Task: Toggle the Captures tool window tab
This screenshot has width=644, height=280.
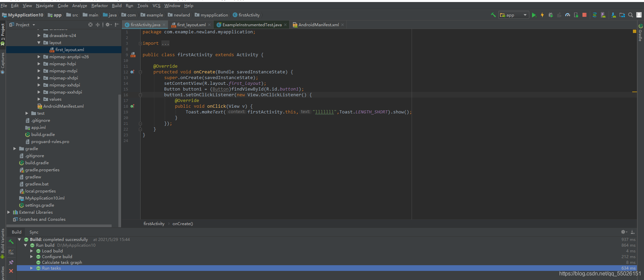Action: coord(3,63)
